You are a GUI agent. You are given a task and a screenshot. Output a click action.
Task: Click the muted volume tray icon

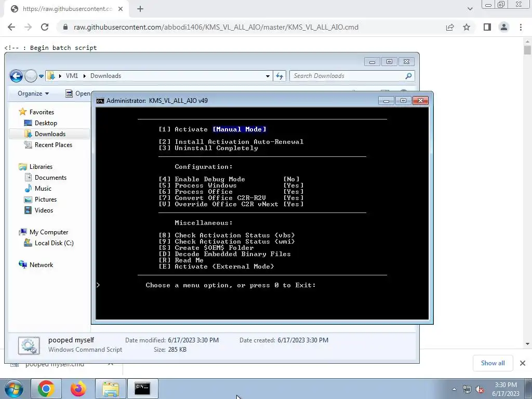[480, 389]
